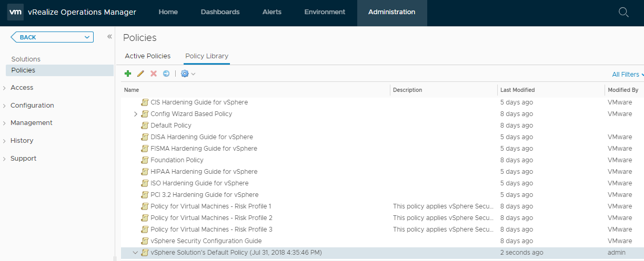Collapse the left navigation panel with double chevron
Image resolution: width=644 pixels, height=261 pixels.
click(x=109, y=37)
